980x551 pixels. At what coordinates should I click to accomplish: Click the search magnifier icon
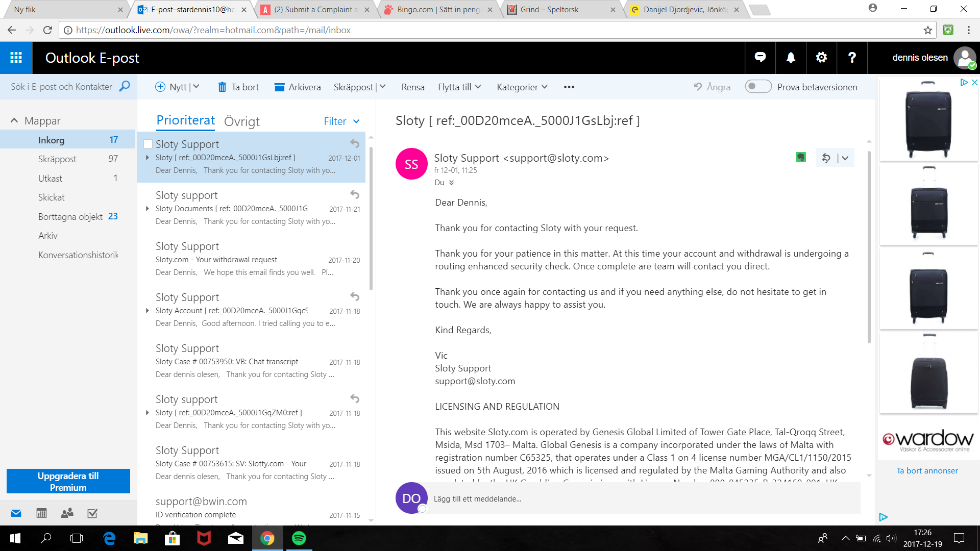125,86
